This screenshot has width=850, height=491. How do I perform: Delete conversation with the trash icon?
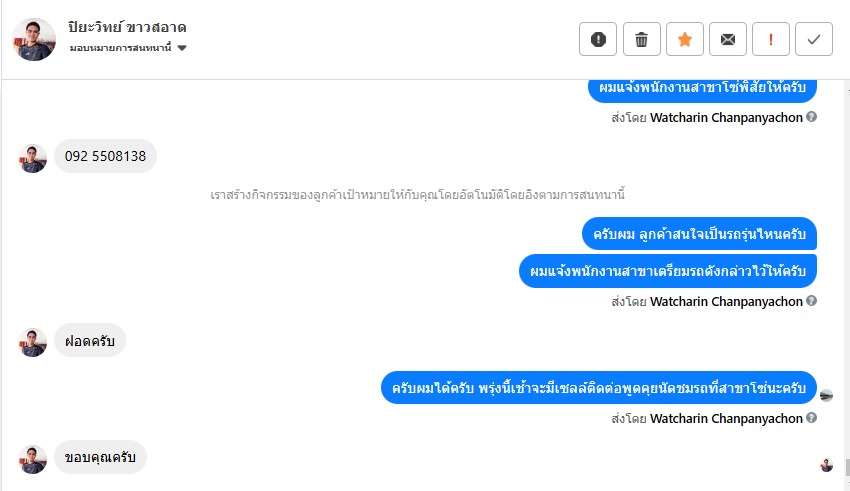pyautogui.click(x=641, y=39)
